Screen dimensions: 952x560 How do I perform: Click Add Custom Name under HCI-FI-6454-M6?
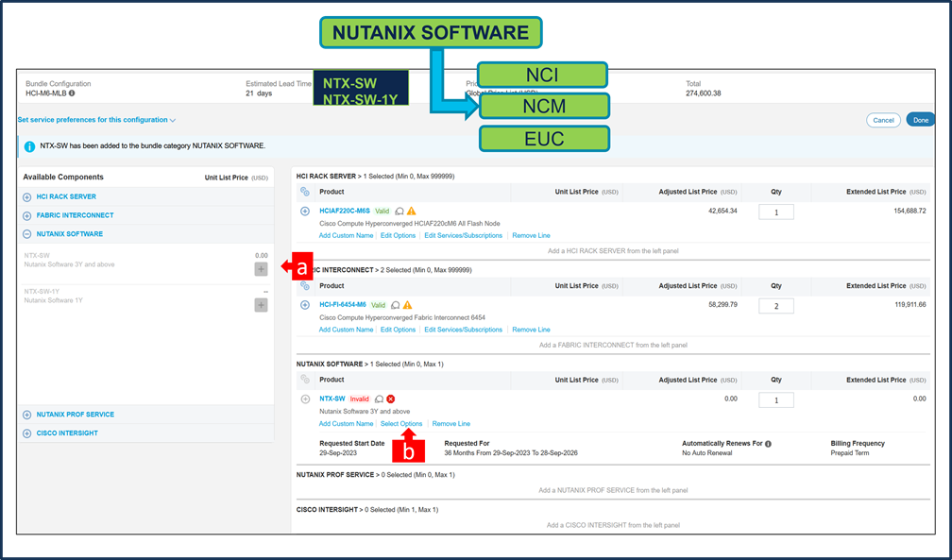346,330
